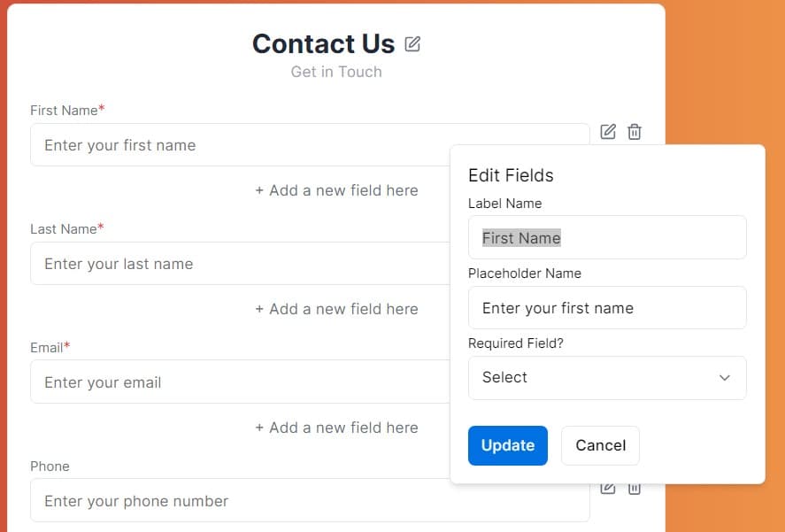This screenshot has width=785, height=532.
Task: Click the Contact Us form heading
Action: tap(323, 43)
